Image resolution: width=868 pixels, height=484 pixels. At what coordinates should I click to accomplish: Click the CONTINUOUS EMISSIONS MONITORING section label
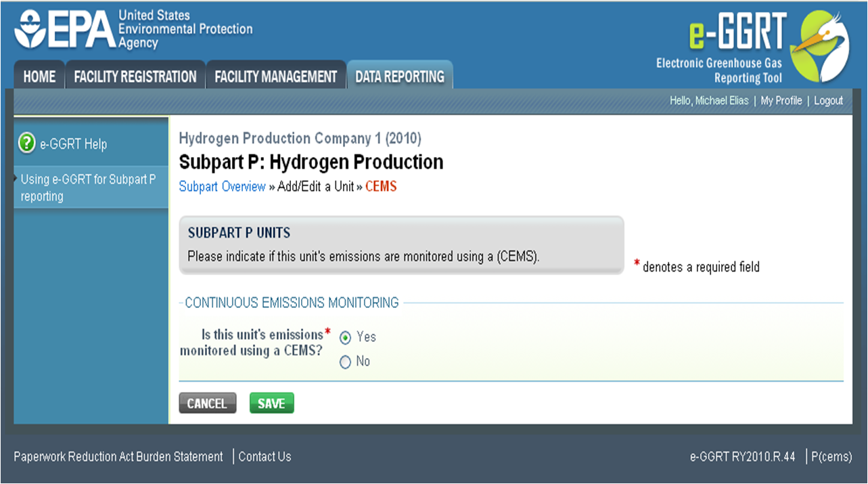click(x=292, y=303)
